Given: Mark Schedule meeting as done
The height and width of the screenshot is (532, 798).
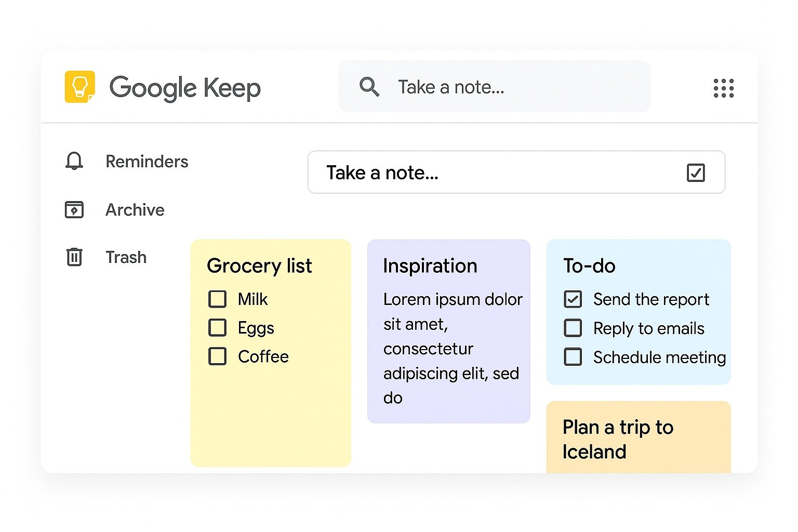Looking at the screenshot, I should click(x=573, y=357).
